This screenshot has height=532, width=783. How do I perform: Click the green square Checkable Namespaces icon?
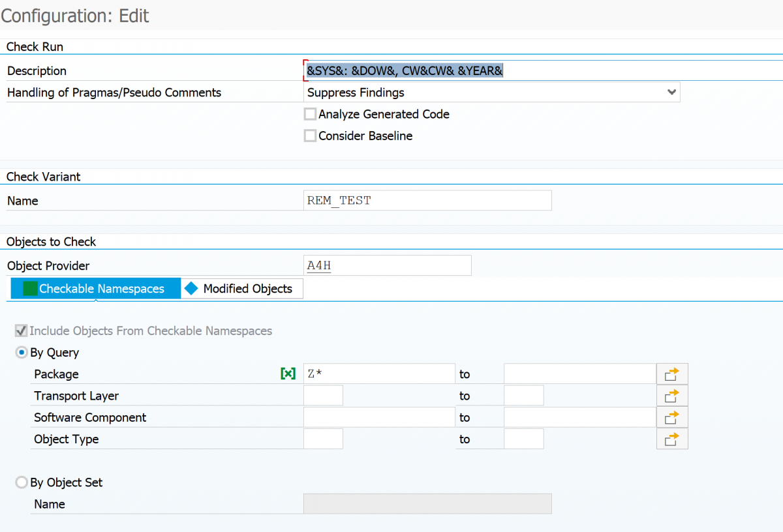(x=30, y=289)
